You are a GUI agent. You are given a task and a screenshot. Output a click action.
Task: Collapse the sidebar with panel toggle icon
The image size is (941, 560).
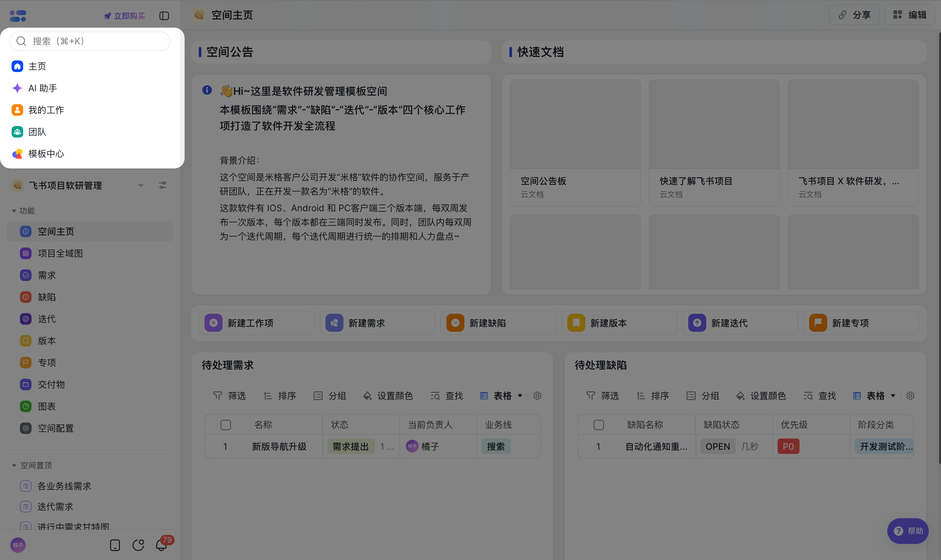164,16
